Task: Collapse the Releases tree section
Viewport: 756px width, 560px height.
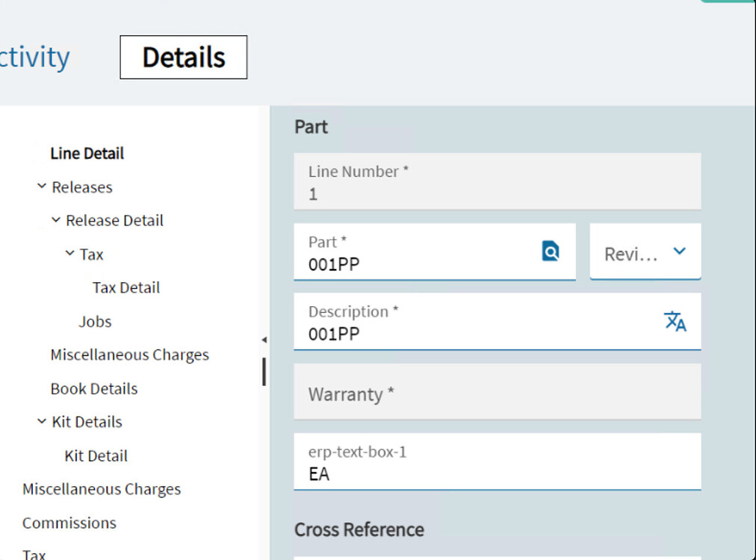Action: point(43,187)
